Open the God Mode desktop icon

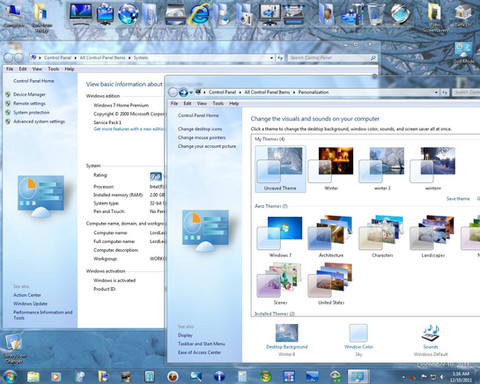tap(463, 53)
